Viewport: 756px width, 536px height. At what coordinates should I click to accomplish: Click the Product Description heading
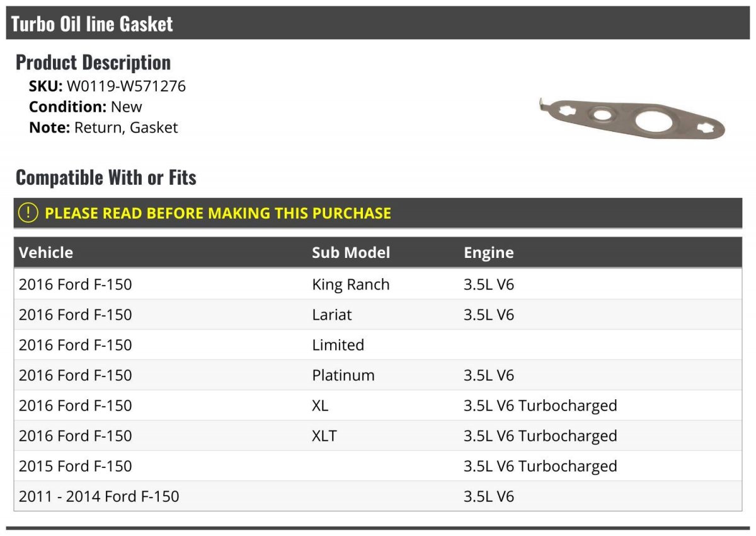point(93,62)
